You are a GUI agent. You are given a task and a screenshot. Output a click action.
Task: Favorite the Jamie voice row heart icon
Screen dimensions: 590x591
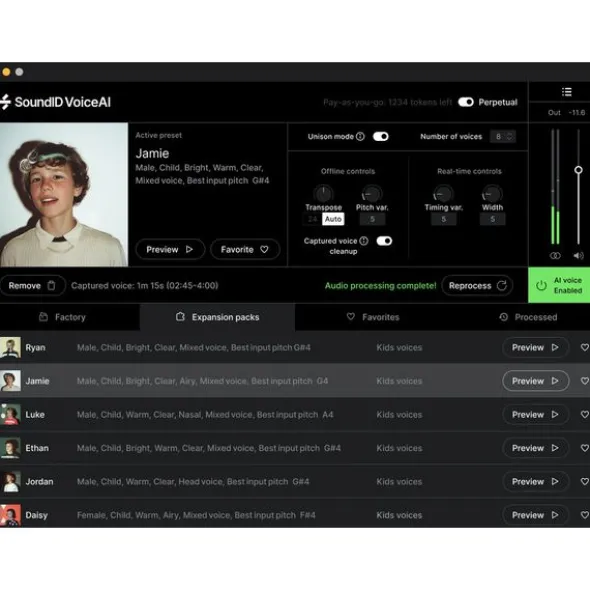pyautogui.click(x=584, y=381)
